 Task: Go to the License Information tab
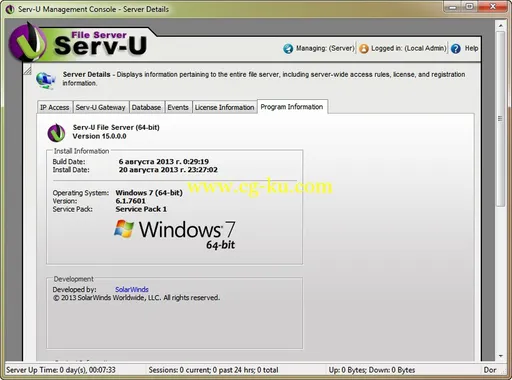[x=225, y=107]
